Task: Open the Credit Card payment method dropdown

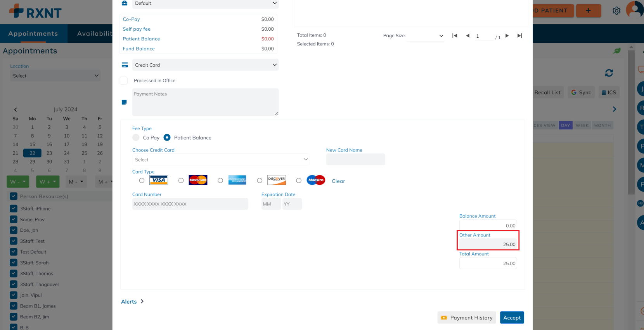Action: pyautogui.click(x=205, y=65)
